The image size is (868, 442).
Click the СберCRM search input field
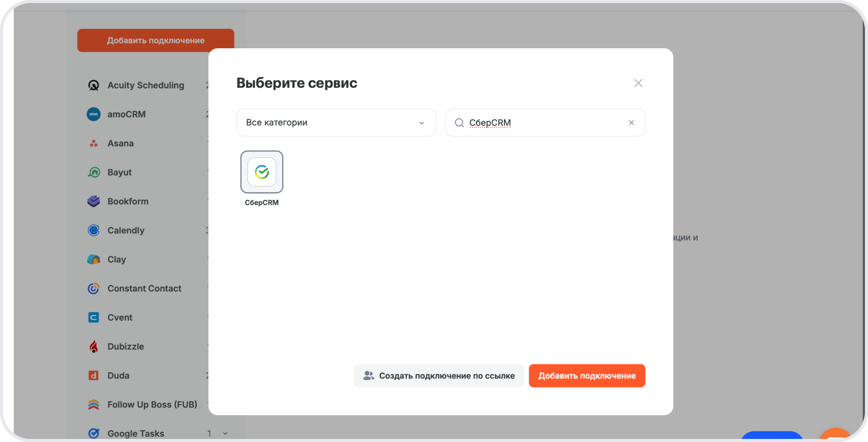click(x=544, y=122)
